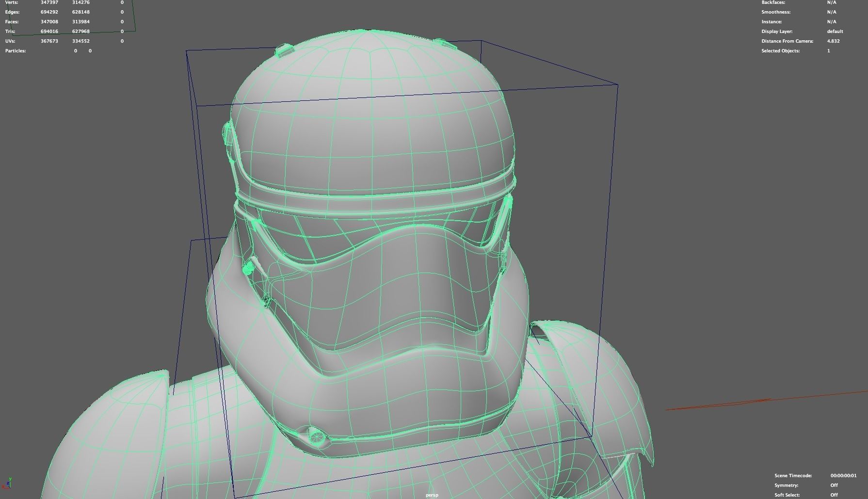868x499 pixels.
Task: Click the Faces value 347008
Action: tap(49, 22)
